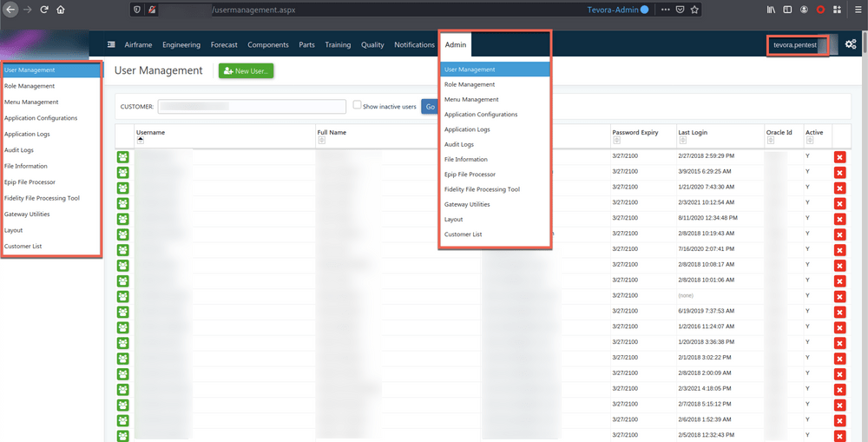
Task: Open the Quality menu
Action: 372,45
